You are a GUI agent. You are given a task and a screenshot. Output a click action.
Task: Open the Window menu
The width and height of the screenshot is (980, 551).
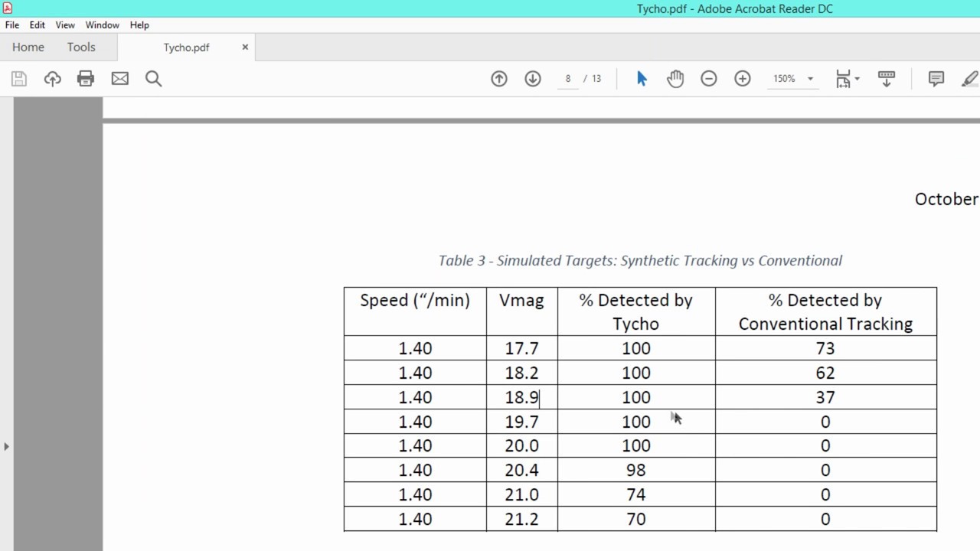click(x=102, y=24)
